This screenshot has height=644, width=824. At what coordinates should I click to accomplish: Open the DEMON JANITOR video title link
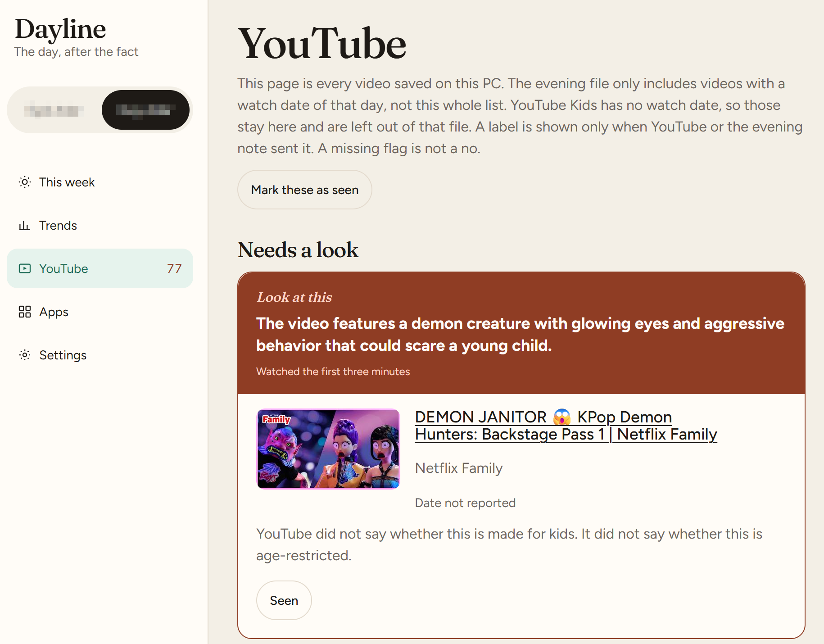(x=566, y=426)
